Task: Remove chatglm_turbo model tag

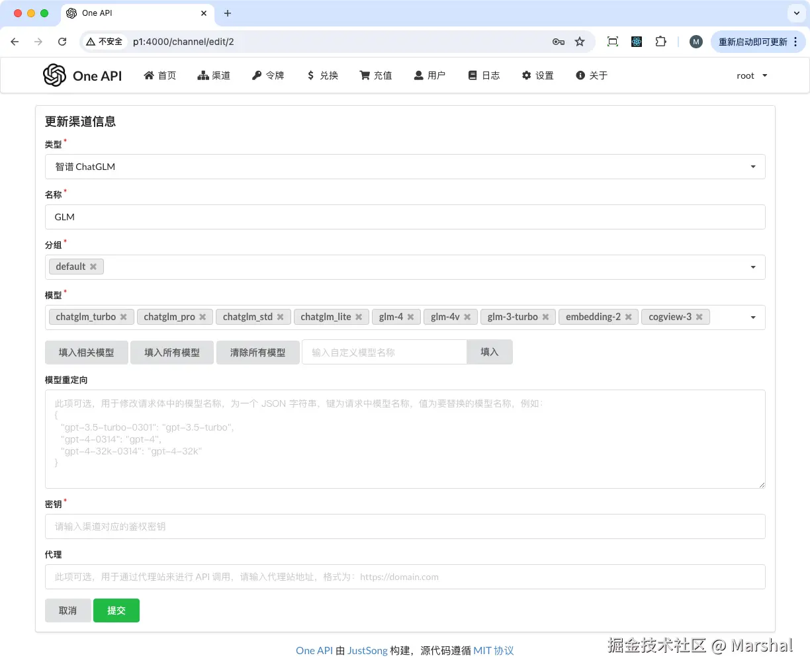Action: pos(123,317)
